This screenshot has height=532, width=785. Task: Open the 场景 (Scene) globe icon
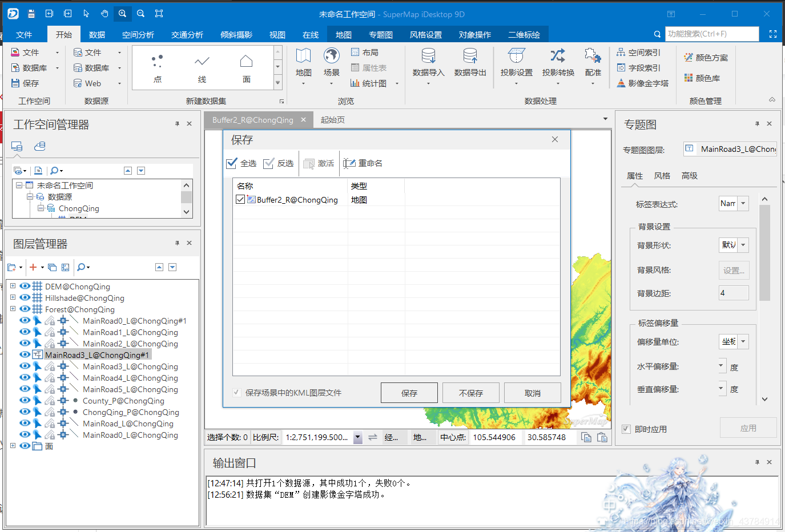(331, 56)
